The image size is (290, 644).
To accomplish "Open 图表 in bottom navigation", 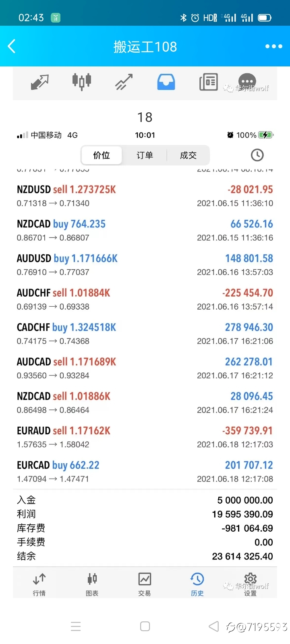I will (92, 584).
